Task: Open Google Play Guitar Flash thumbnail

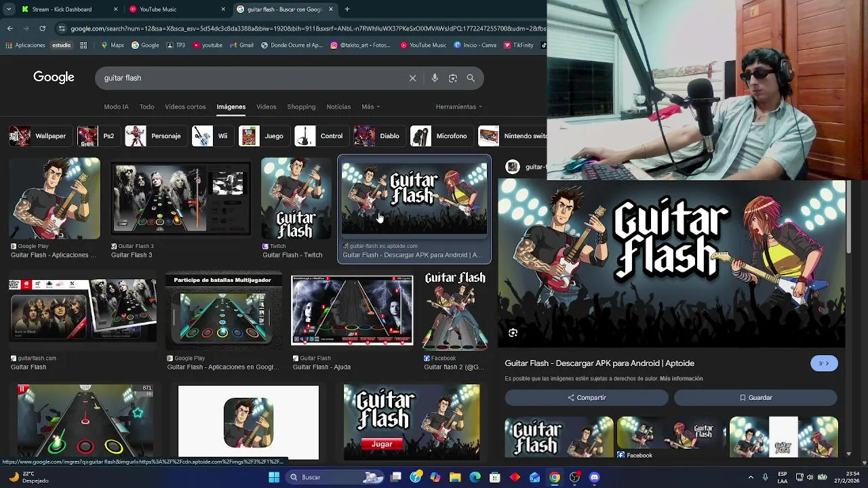Action: tap(54, 199)
